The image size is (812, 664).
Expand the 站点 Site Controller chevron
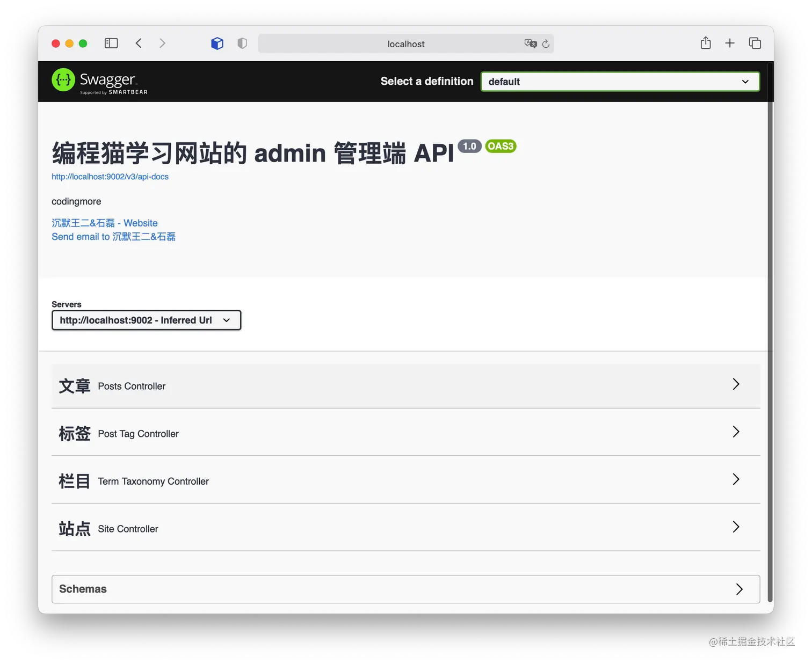(736, 527)
